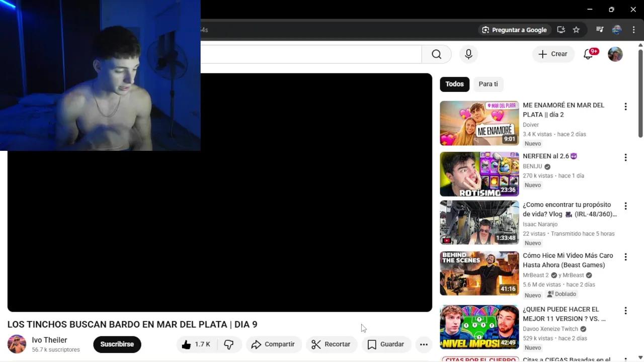Switch to the Para ti filter tab
This screenshot has height=362, width=644.
tap(488, 84)
